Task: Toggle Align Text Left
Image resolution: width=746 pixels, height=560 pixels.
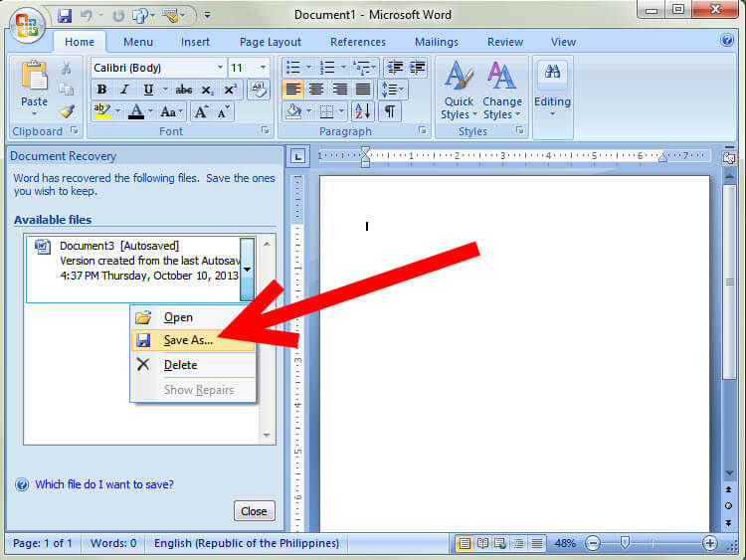Action: 293,90
